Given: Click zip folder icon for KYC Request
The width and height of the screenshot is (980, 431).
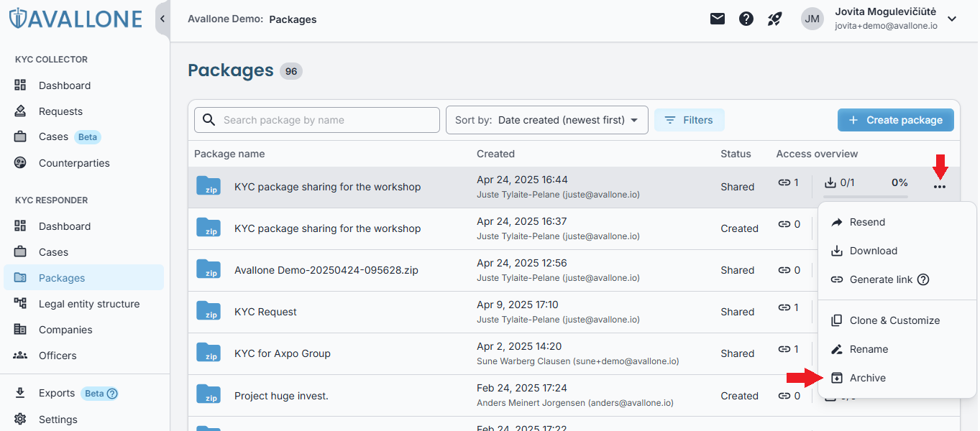Looking at the screenshot, I should (209, 311).
